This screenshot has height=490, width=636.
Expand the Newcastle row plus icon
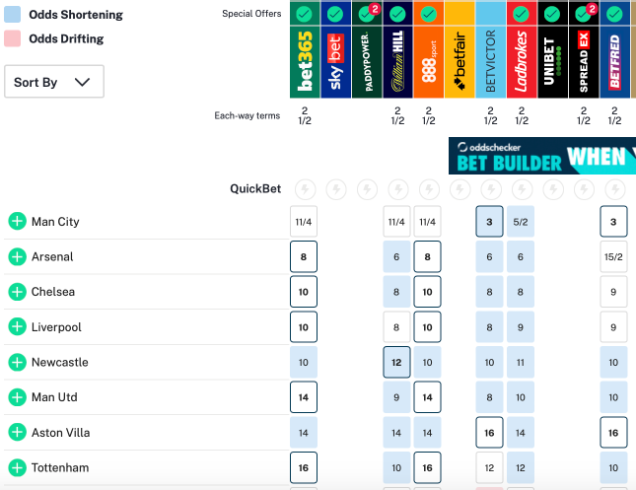(x=17, y=362)
